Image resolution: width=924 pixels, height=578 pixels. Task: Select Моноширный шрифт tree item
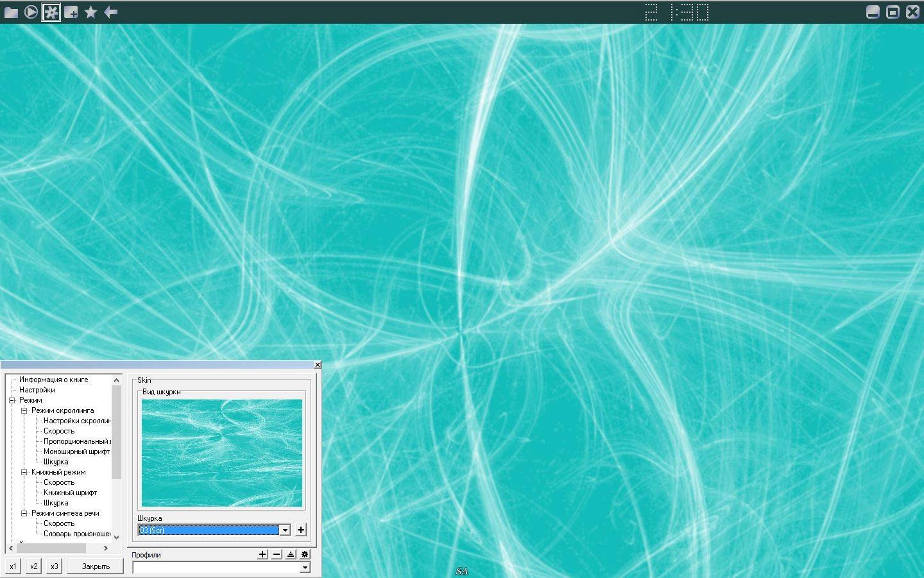[x=76, y=451]
